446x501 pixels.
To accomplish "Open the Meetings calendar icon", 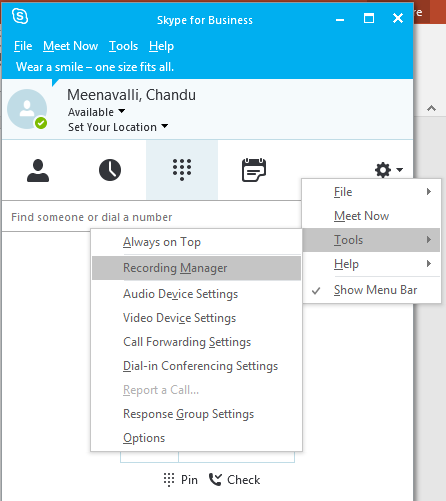I will [254, 170].
